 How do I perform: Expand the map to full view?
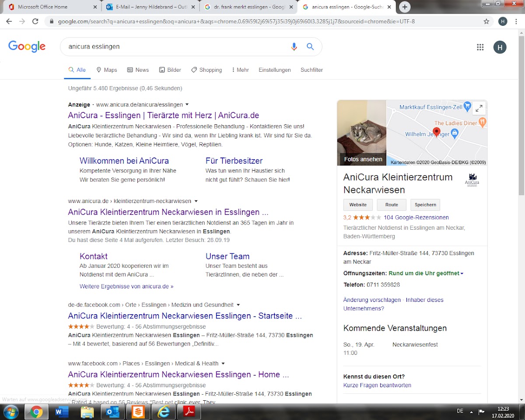click(x=479, y=108)
